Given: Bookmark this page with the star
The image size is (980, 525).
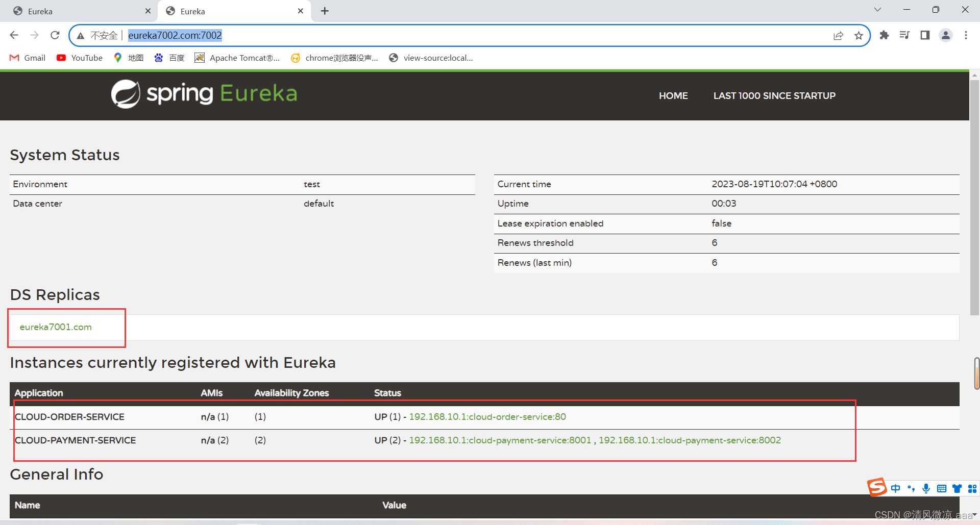Looking at the screenshot, I should (859, 35).
